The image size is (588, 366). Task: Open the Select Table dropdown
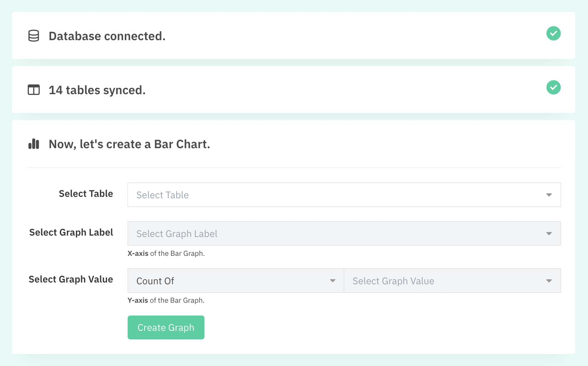[x=344, y=195]
